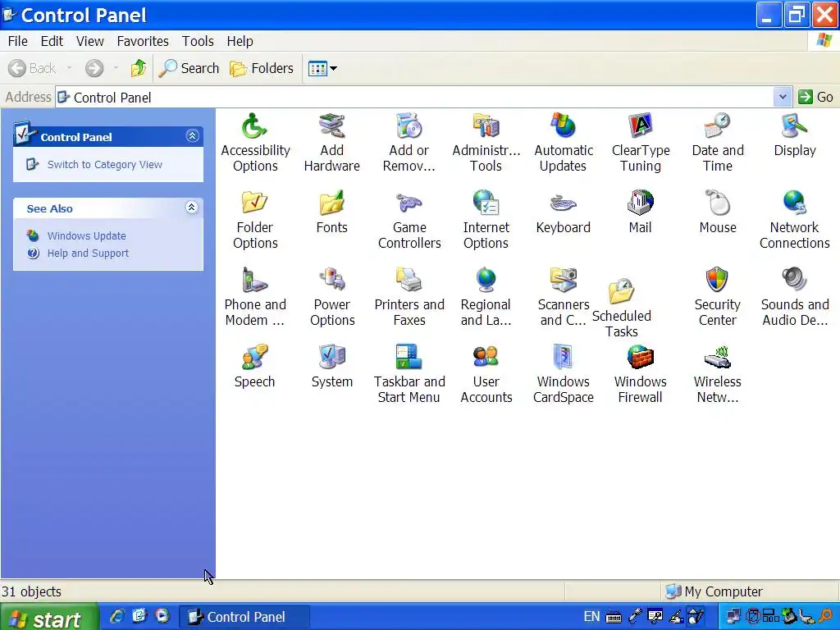Click the Forward arrow toolbar button
Screen dimensions: 840x630
coord(94,69)
